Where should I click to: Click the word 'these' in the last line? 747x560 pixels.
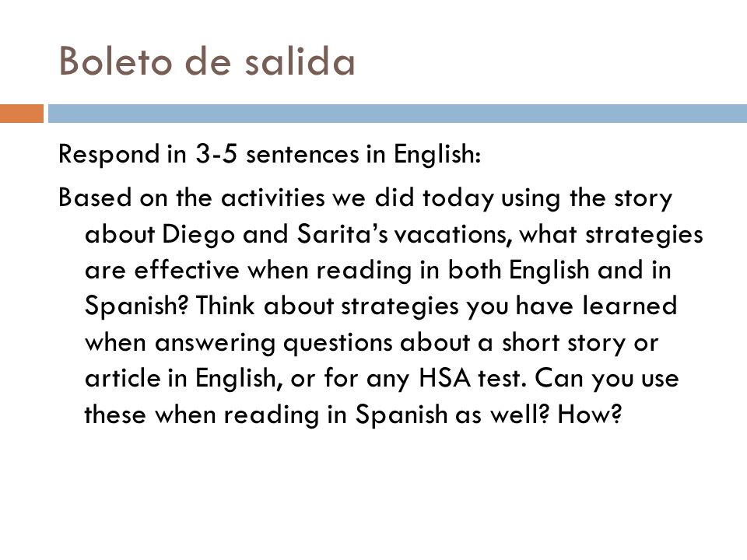[115, 414]
